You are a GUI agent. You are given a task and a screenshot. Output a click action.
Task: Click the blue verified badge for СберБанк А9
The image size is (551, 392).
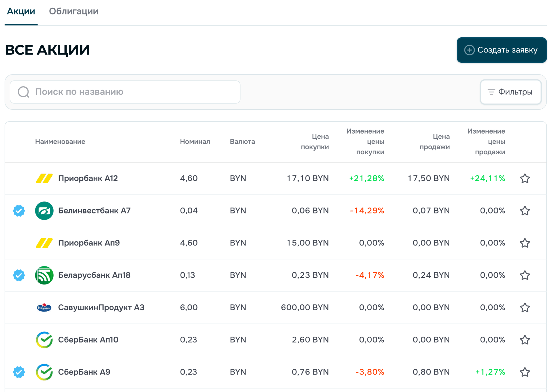[19, 372]
